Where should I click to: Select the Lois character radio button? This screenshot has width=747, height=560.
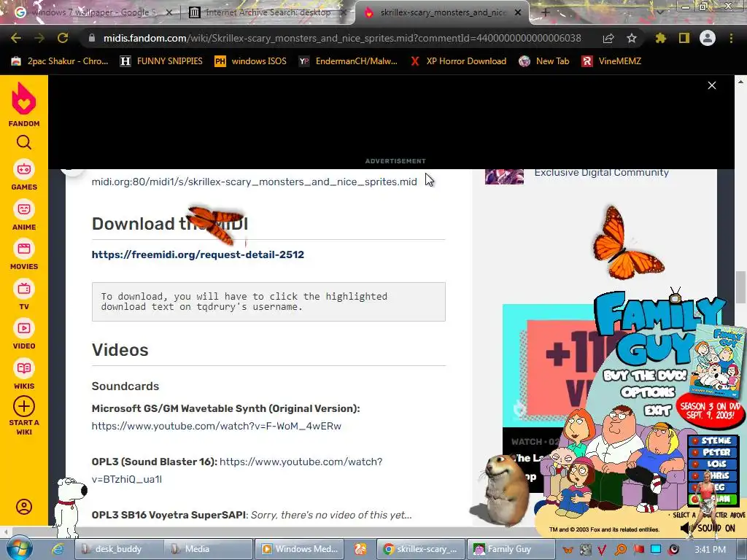tap(695, 464)
